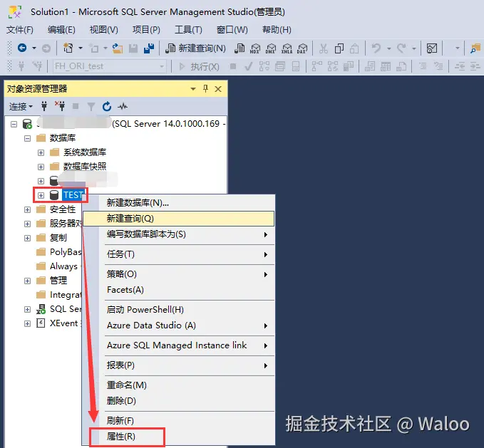Viewport: 484px width, 448px height.
Task: Click the New Project toolbar icon
Action: click(x=68, y=48)
